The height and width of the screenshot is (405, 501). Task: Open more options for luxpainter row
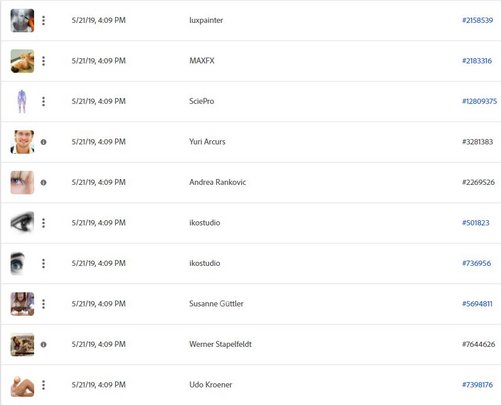click(43, 20)
